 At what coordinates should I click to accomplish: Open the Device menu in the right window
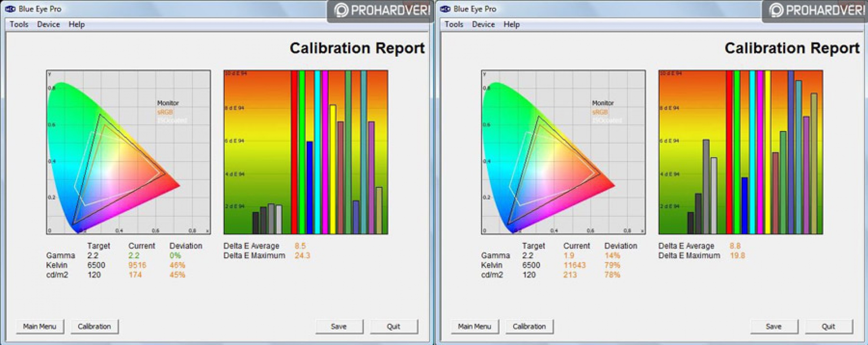pos(483,24)
